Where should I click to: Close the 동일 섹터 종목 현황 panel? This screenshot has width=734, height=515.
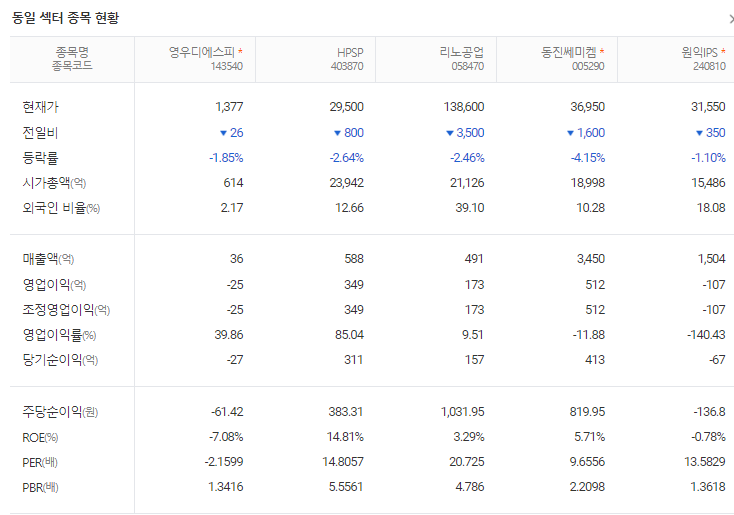[731, 19]
